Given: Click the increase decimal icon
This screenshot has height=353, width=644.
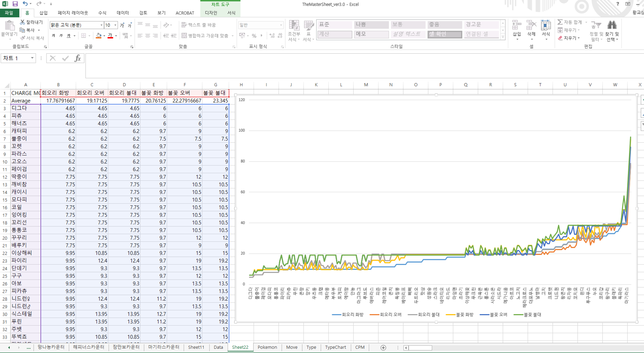Looking at the screenshot, I should [x=272, y=36].
